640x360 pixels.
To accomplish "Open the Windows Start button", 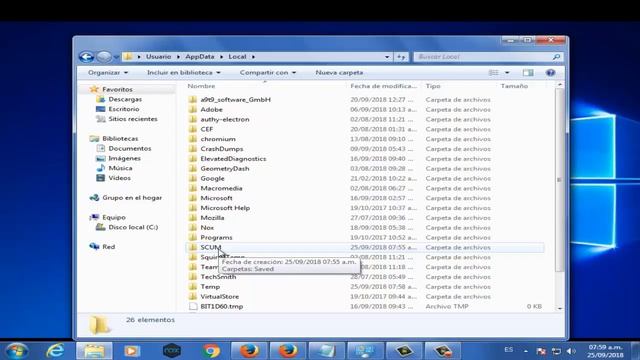I will point(16,351).
